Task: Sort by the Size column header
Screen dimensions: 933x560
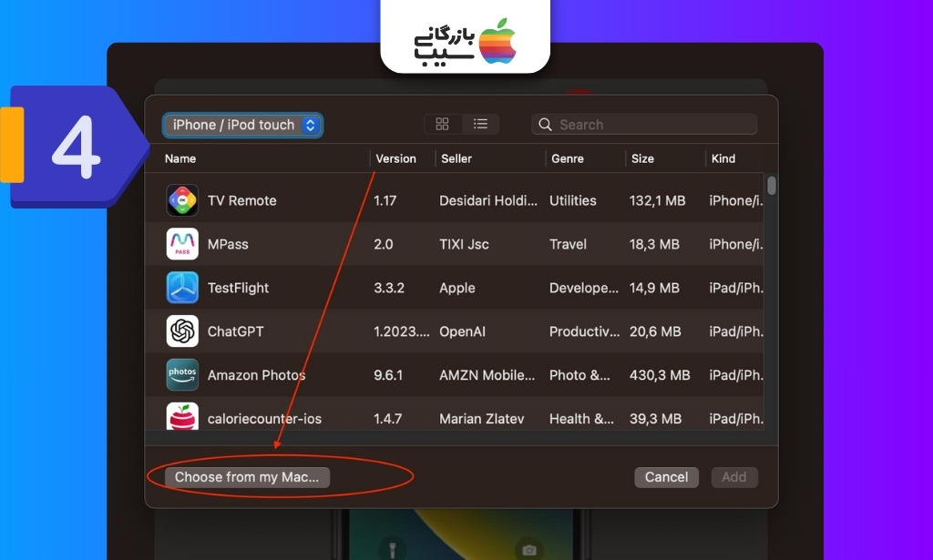Action: pos(642,158)
